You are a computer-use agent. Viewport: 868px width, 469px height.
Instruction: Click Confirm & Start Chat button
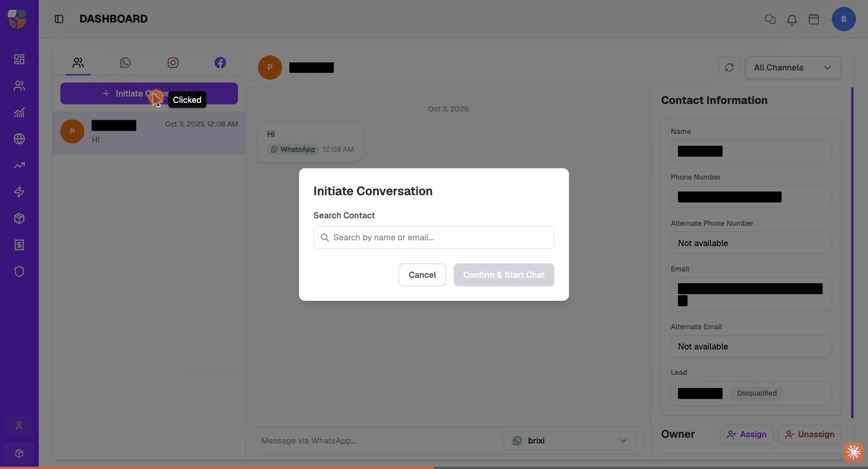click(x=504, y=275)
